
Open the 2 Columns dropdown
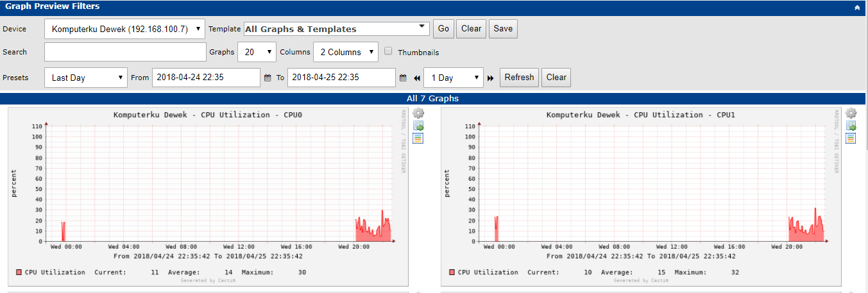coord(345,52)
